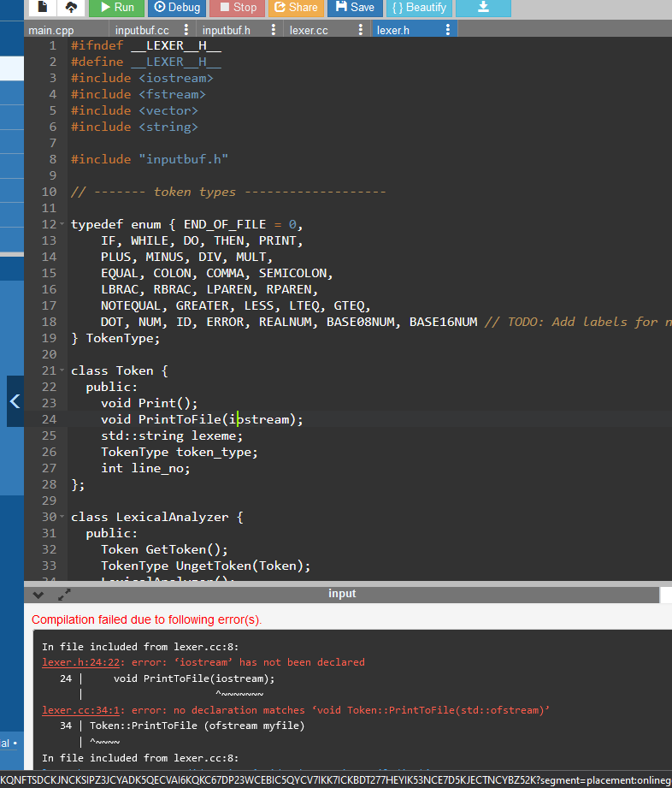672x788 pixels.
Task: Click the TokenType token_type line
Action: click(x=180, y=452)
